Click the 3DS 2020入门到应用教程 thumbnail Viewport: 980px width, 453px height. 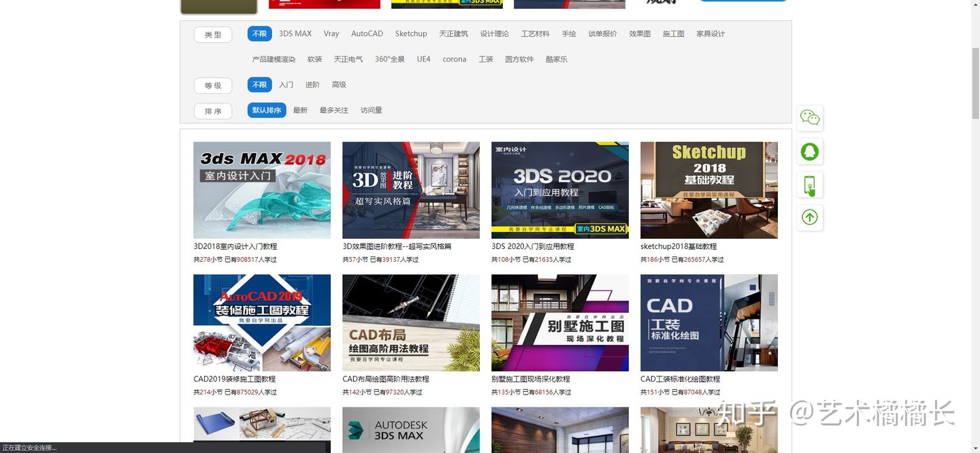[559, 190]
